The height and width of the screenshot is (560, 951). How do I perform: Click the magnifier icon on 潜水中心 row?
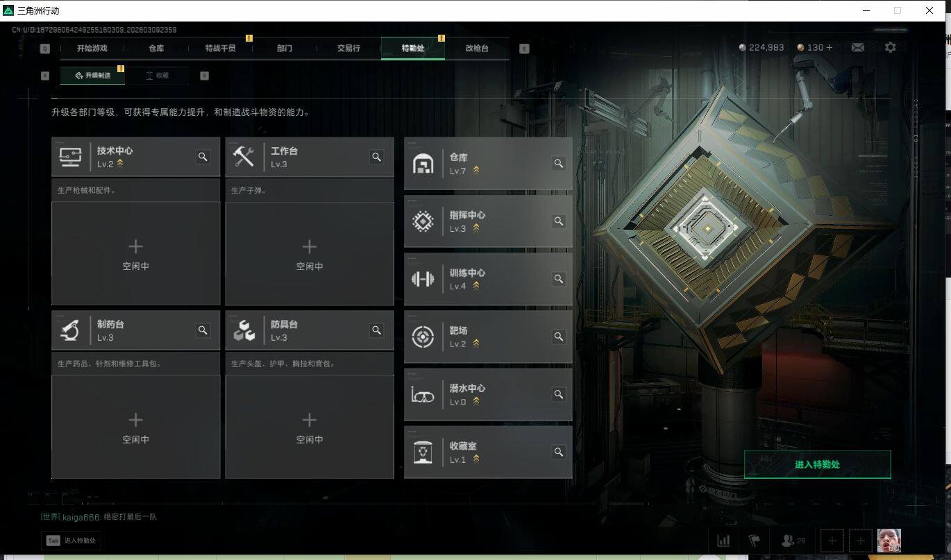coord(558,394)
